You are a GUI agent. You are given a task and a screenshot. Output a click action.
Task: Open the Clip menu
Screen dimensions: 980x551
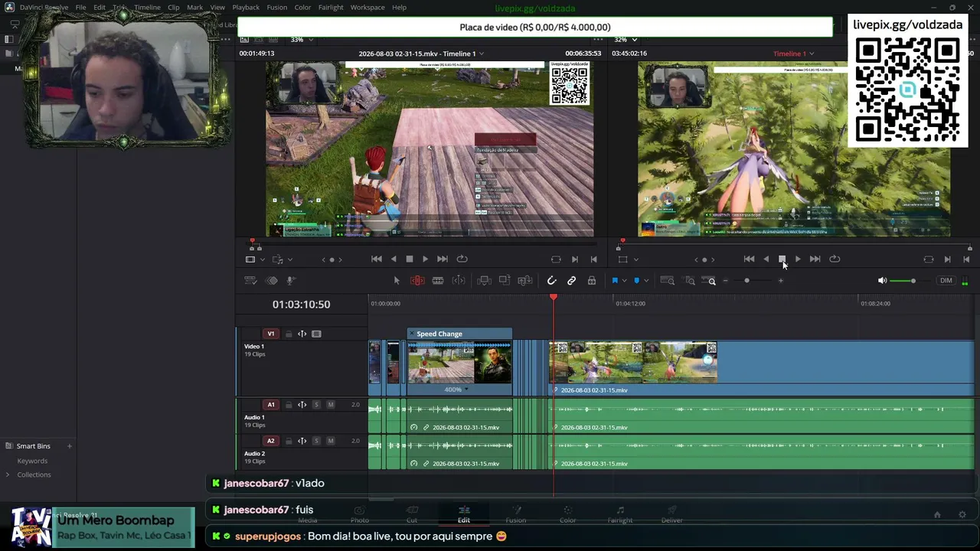coord(173,8)
